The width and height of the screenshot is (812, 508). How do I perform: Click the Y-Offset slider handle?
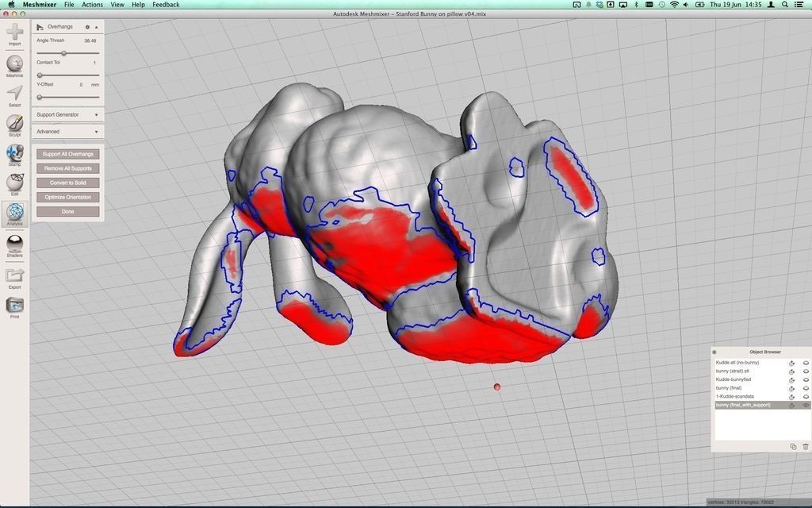click(40, 97)
